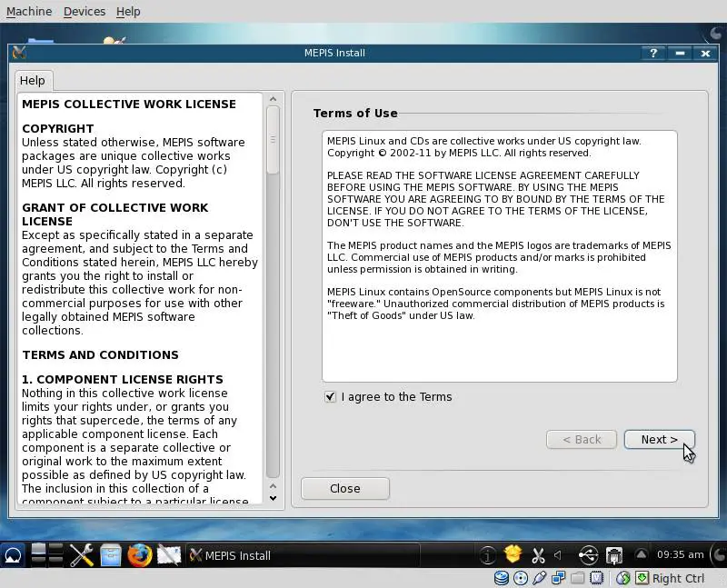
Task: Open the mail envelope icon in panel
Action: tap(169, 555)
